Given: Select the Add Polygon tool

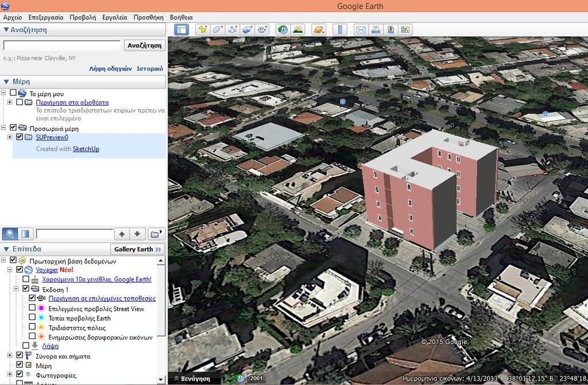Looking at the screenshot, I should (x=218, y=30).
